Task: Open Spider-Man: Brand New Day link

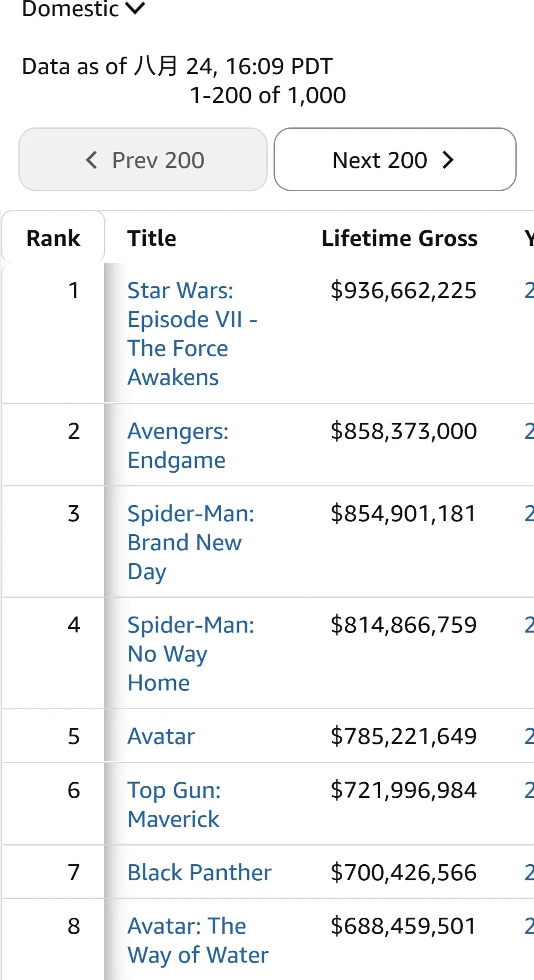Action: (x=191, y=542)
